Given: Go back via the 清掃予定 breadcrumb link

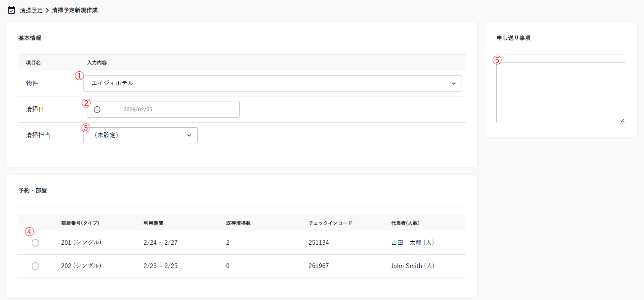Looking at the screenshot, I should point(31,10).
